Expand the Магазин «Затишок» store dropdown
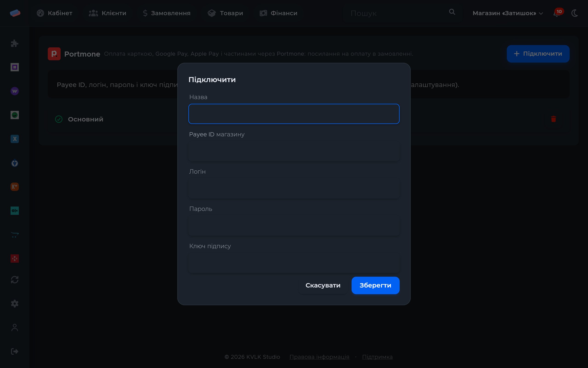Image resolution: width=588 pixels, height=368 pixels. [x=508, y=13]
